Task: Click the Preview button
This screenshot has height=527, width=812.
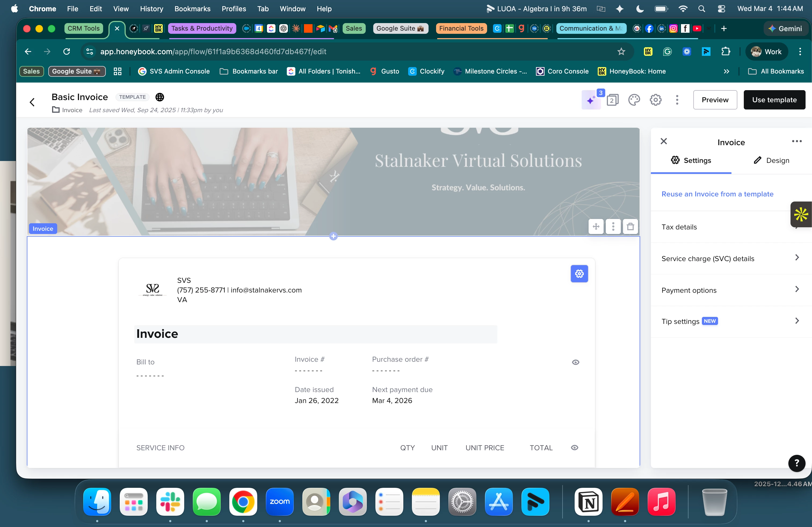Action: point(715,100)
